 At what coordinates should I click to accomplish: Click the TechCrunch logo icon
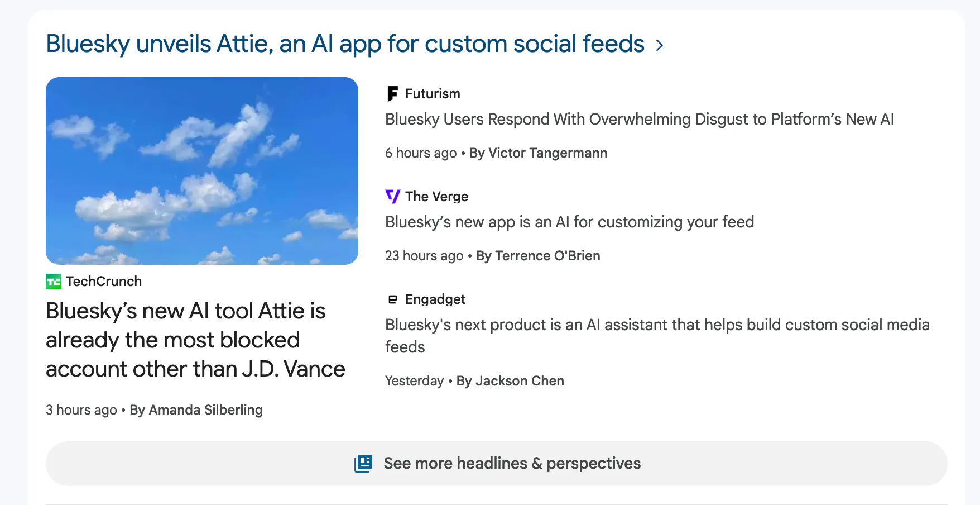pos(54,282)
